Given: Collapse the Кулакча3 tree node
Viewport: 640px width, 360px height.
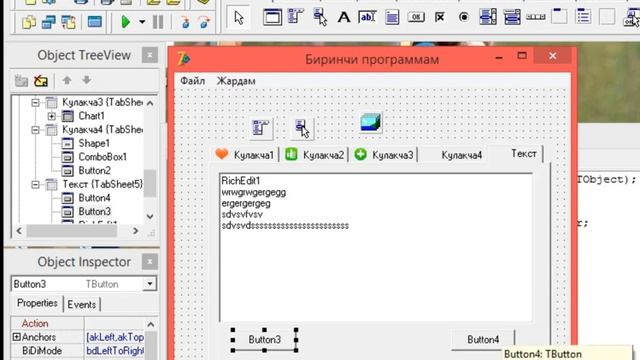Looking at the screenshot, I should [x=36, y=102].
